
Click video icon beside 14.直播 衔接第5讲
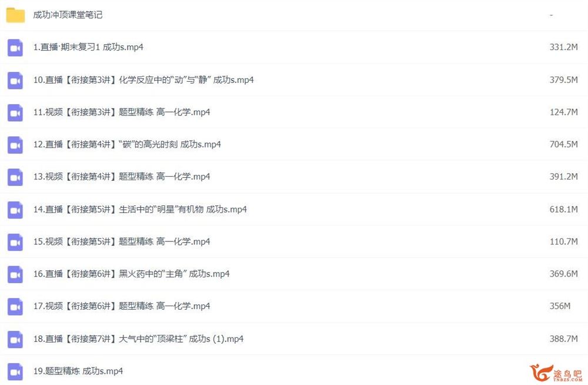click(x=15, y=210)
